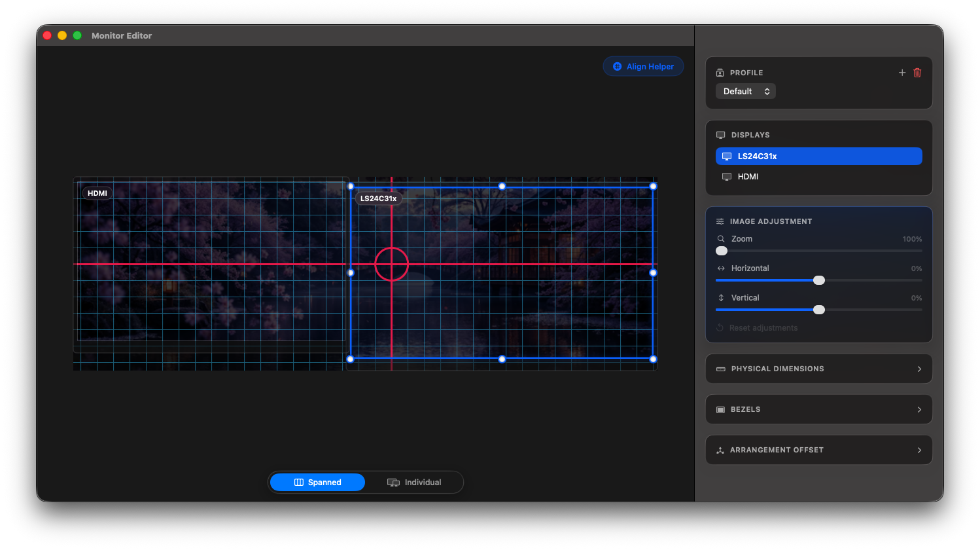980x550 pixels.
Task: Expand the Arrangement Offset section chevron
Action: (919, 450)
